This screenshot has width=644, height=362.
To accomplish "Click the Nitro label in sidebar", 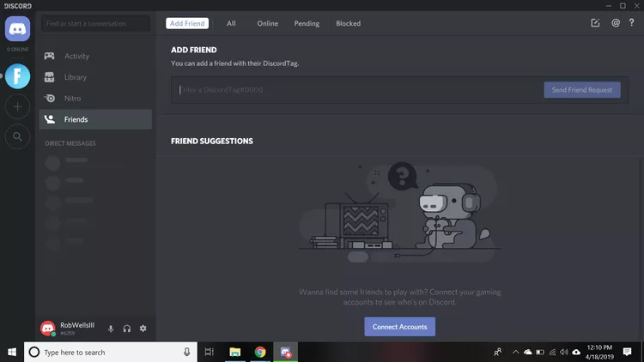I will (x=72, y=99).
